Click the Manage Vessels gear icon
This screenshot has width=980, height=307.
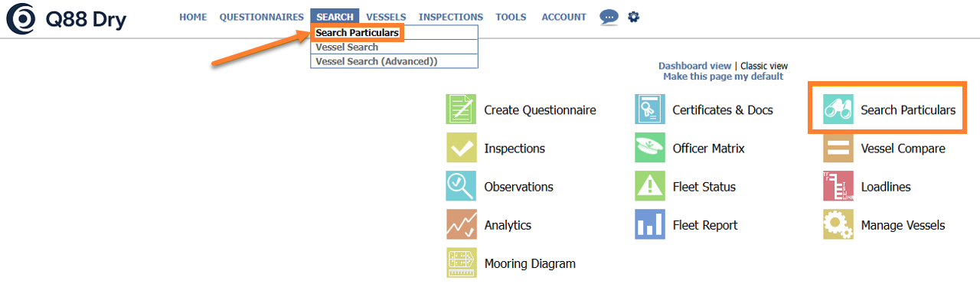coord(838,224)
